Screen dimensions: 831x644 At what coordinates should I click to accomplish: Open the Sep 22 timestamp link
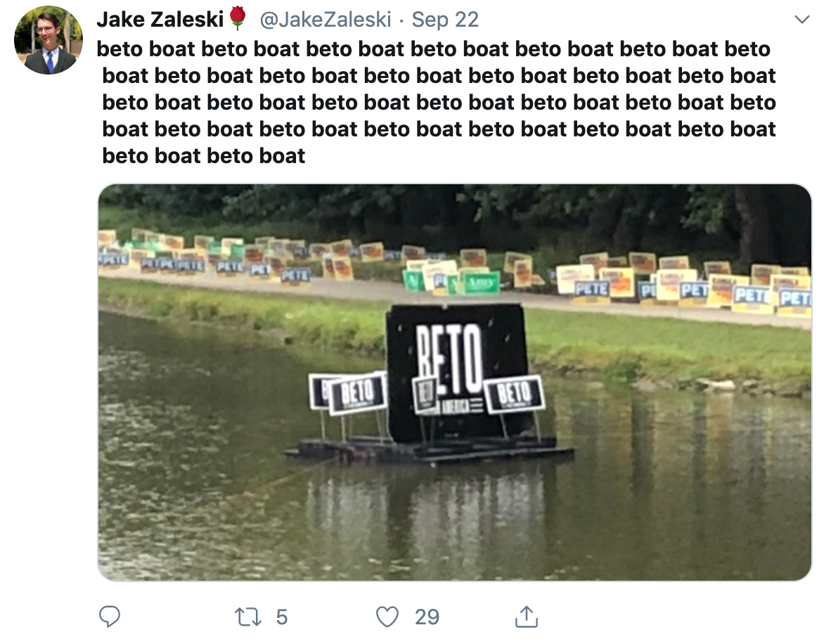pyautogui.click(x=445, y=20)
